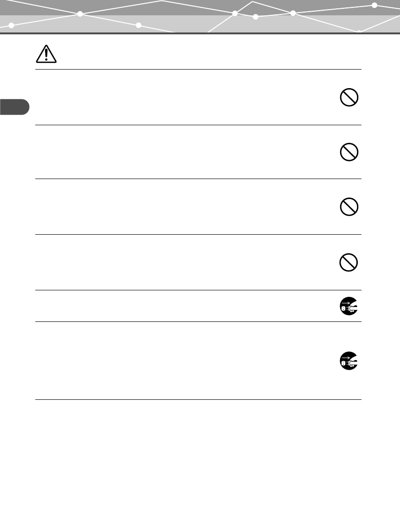Open the dark chapter tab on left edge
This screenshot has width=400, height=532.
pos(14,107)
